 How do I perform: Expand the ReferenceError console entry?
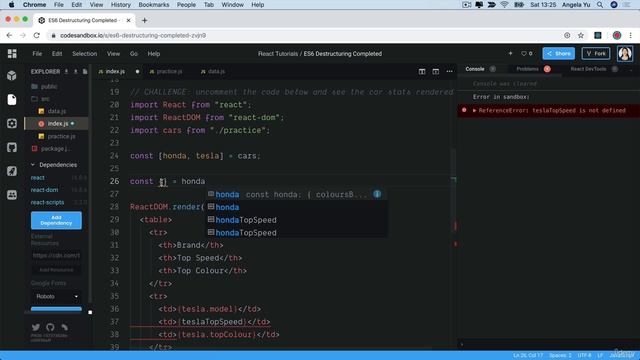474,110
